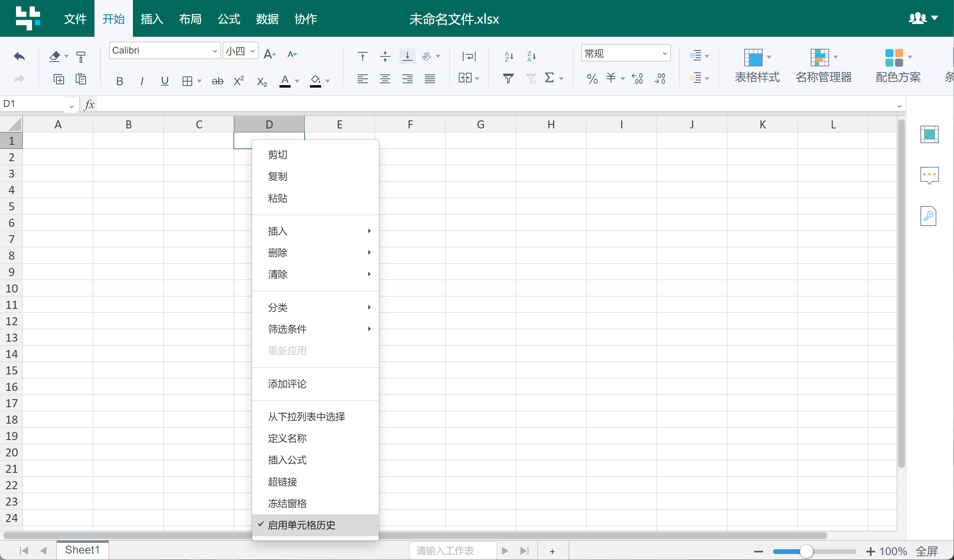Click the key document icon in sidebar
Viewport: 954px width, 560px height.
(x=928, y=216)
